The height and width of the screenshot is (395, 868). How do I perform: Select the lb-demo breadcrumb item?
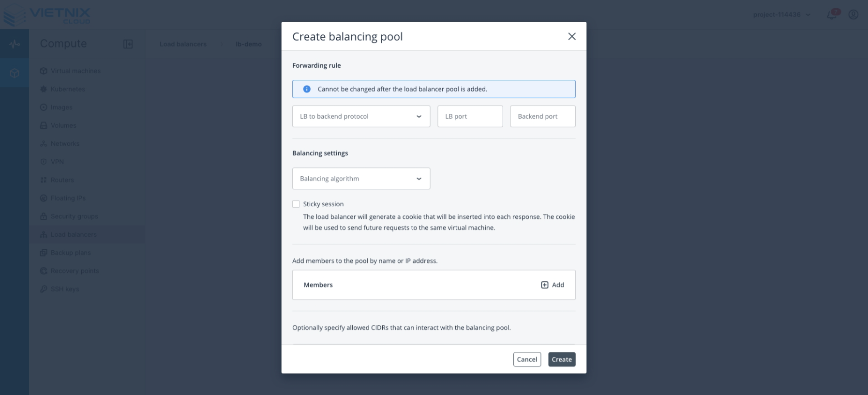click(249, 44)
